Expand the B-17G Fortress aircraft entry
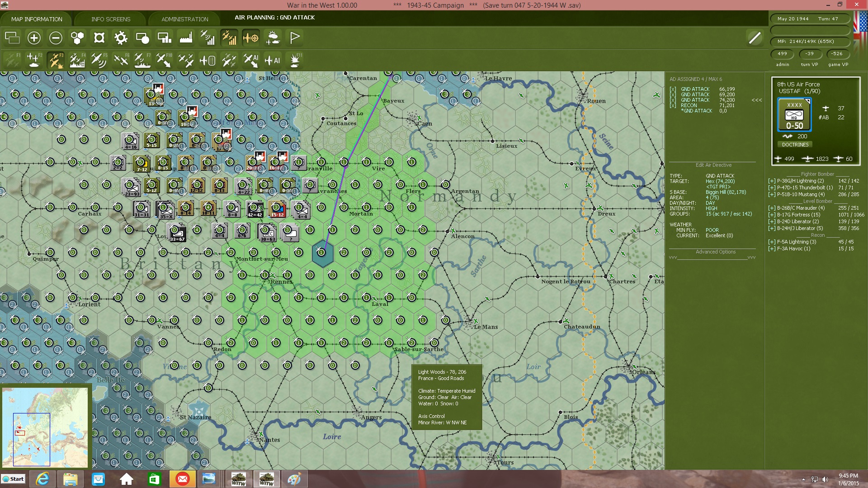This screenshot has height=488, width=868. [x=772, y=215]
